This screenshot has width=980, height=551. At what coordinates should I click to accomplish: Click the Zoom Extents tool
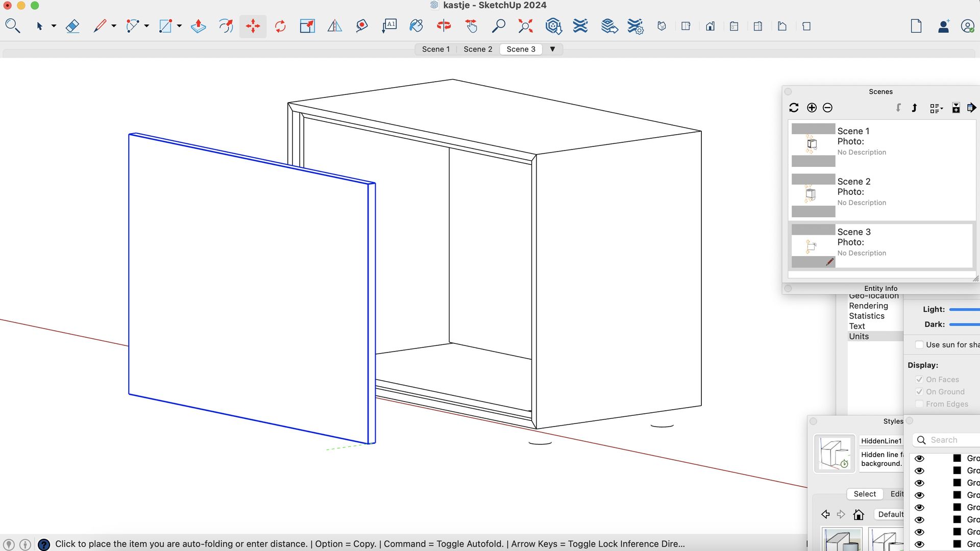525,26
